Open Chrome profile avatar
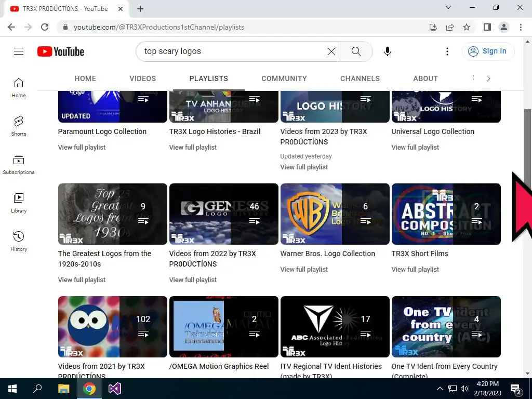This screenshot has width=532, height=399. 504,27
